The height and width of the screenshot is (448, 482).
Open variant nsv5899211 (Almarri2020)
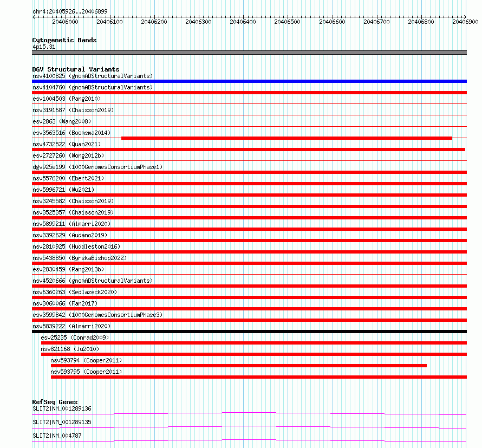[71, 224]
